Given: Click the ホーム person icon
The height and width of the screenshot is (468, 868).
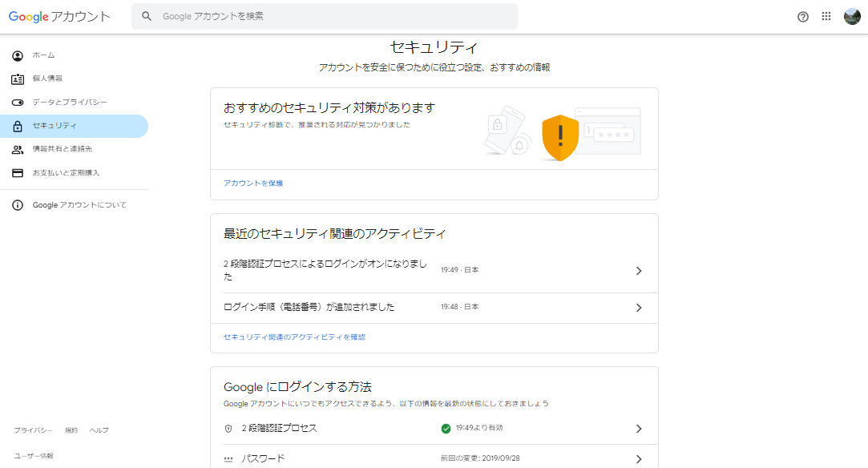Looking at the screenshot, I should (x=18, y=56).
